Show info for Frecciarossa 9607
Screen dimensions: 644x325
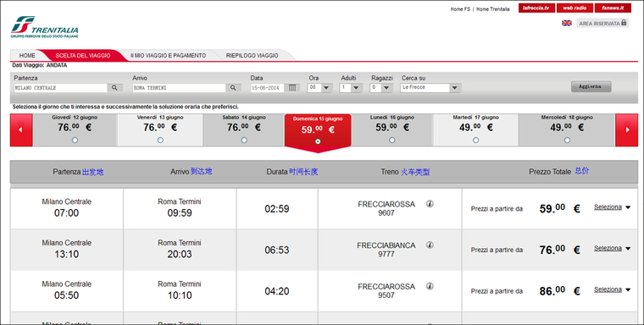pyautogui.click(x=430, y=203)
